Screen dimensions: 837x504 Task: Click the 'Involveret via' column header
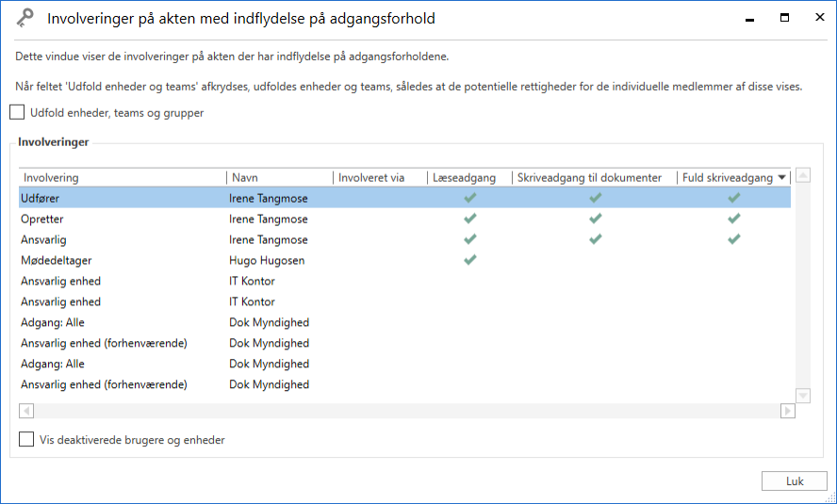click(379, 177)
